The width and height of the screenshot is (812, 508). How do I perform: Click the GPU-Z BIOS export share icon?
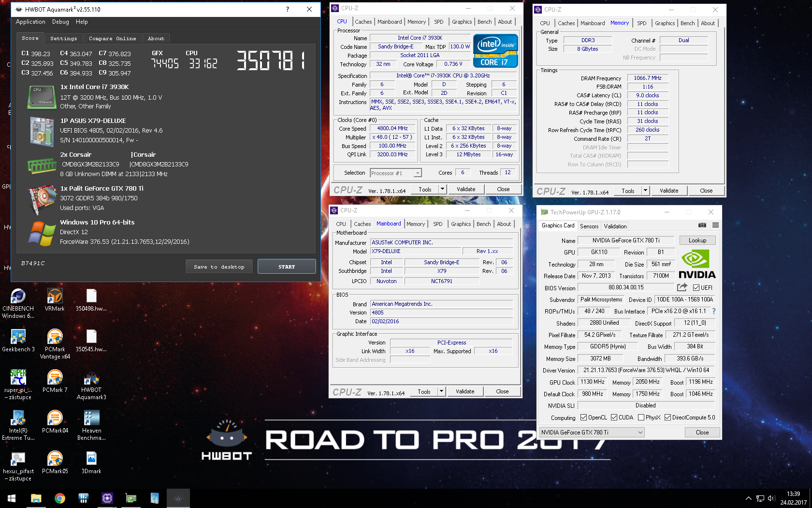click(682, 287)
